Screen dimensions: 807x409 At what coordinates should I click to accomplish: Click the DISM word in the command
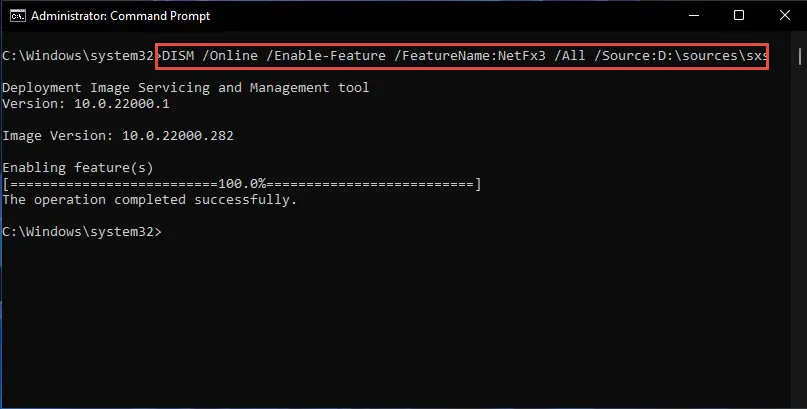pyautogui.click(x=178, y=56)
